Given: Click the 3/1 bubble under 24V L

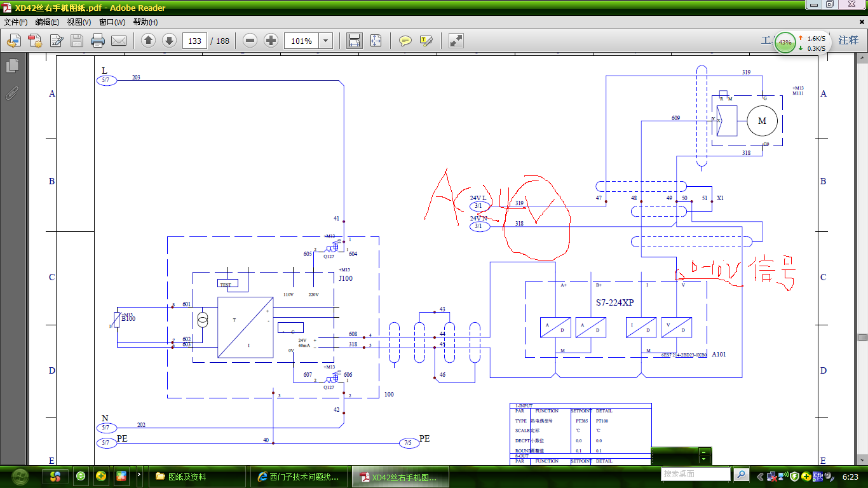Looking at the screenshot, I should click(480, 207).
